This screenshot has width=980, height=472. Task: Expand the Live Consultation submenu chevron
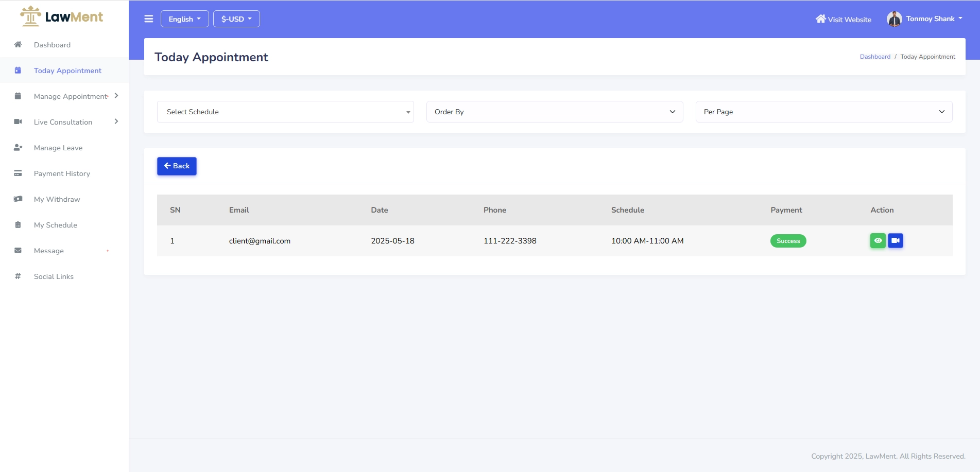116,121
